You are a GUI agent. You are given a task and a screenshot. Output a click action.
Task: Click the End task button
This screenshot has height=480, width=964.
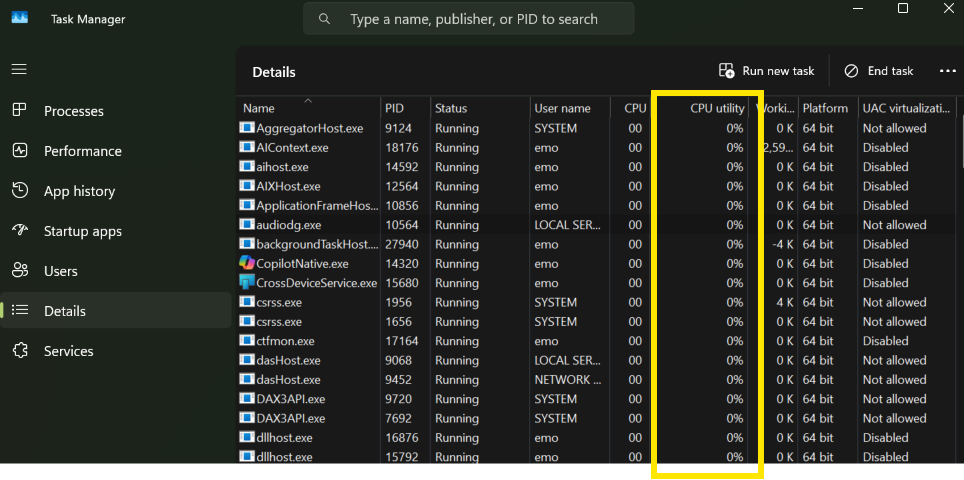[x=879, y=71]
